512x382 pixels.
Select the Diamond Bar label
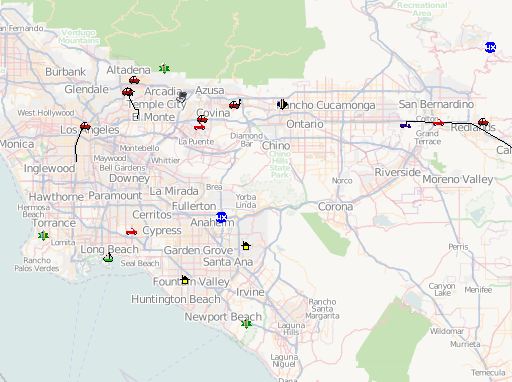[247, 140]
